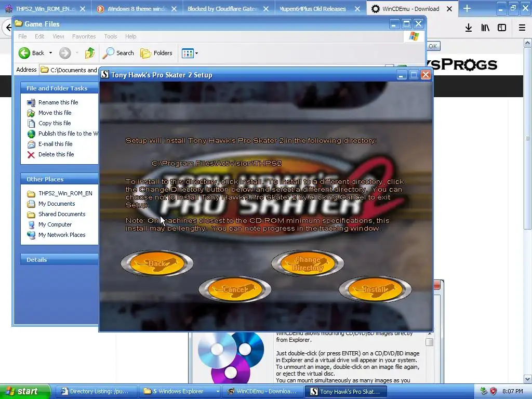
Task: Open the Tools menu in Game Files
Action: (111, 36)
